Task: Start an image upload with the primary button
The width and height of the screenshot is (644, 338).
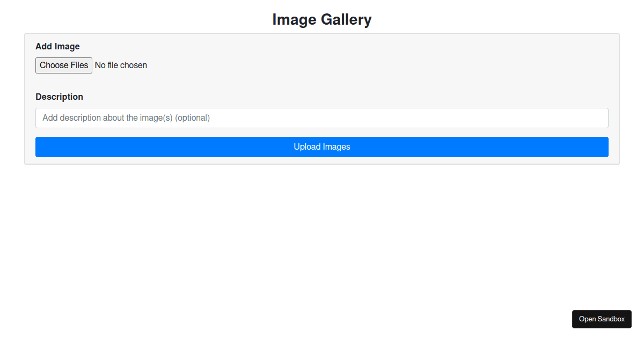Action: pyautogui.click(x=321, y=146)
